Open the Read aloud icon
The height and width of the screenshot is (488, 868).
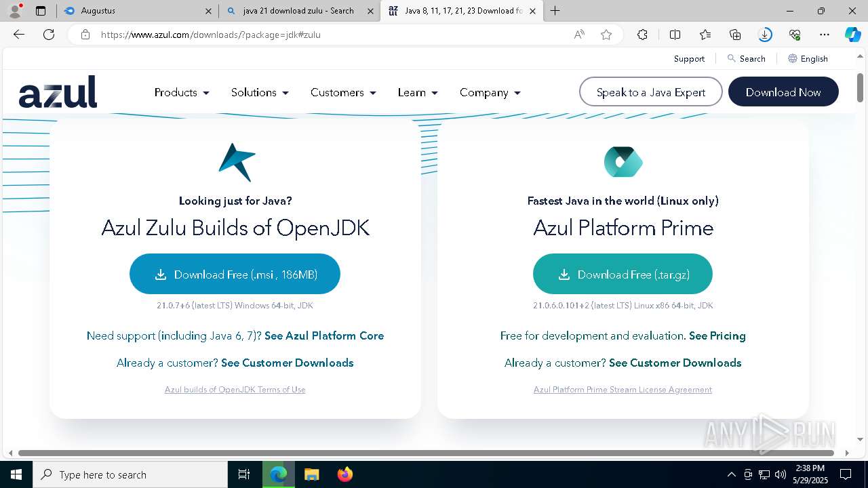click(x=579, y=35)
